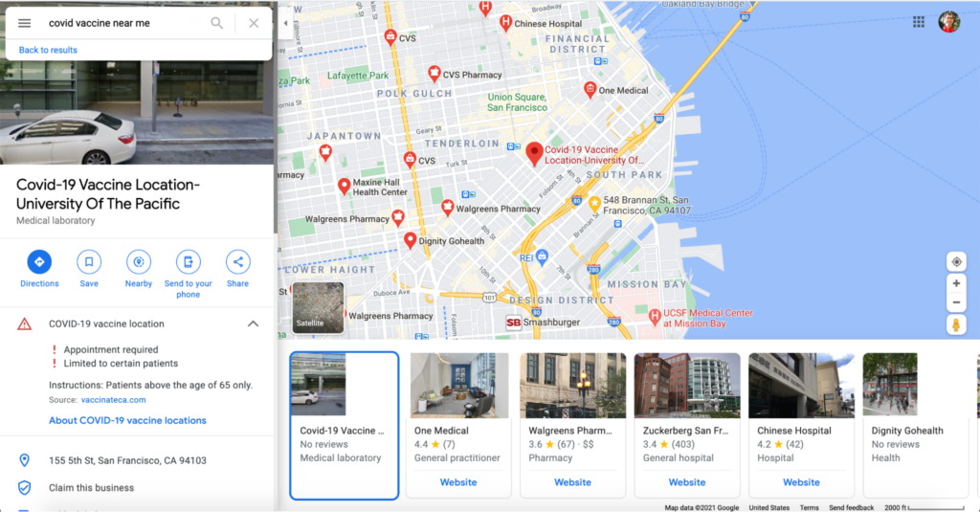Screen dimensions: 980x512
Task: Click the Nearby icon
Action: click(x=139, y=261)
